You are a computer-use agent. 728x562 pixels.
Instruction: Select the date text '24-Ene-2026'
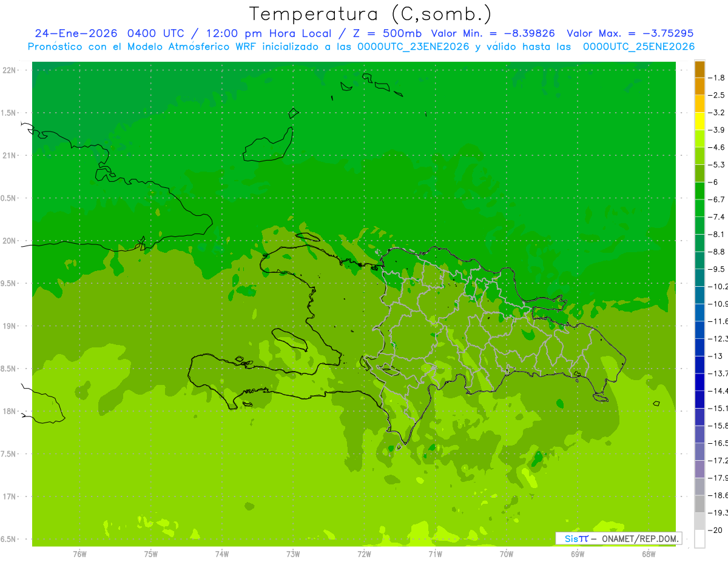(77, 33)
